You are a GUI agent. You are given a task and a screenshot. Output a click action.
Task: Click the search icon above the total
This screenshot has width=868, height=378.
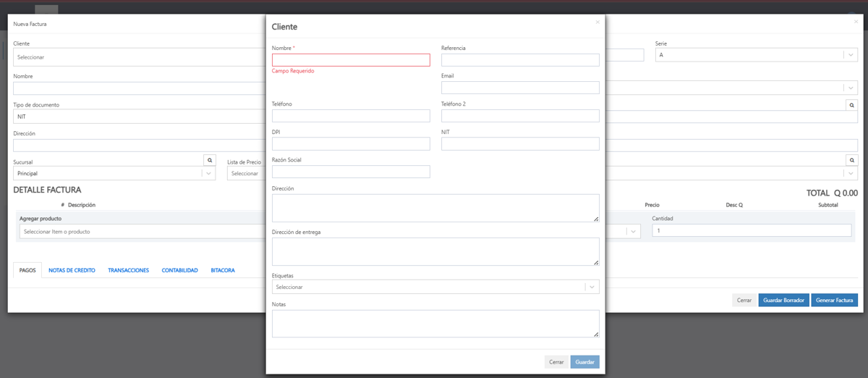[x=851, y=160]
